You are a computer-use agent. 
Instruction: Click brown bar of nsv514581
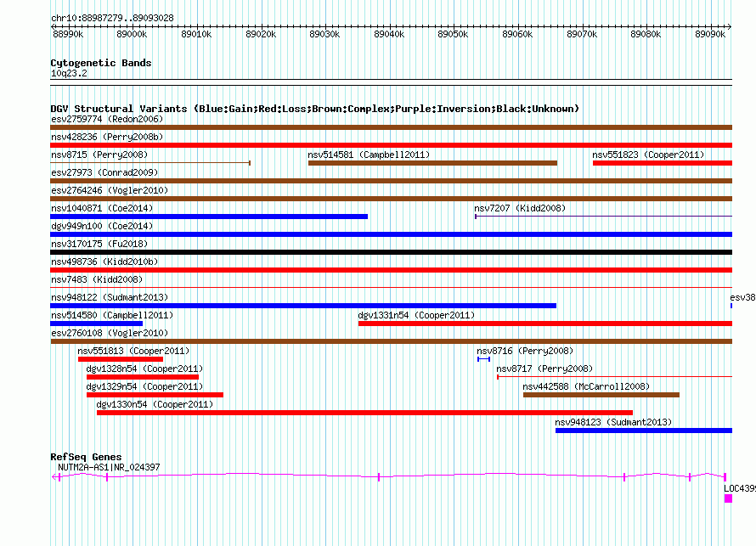click(432, 163)
